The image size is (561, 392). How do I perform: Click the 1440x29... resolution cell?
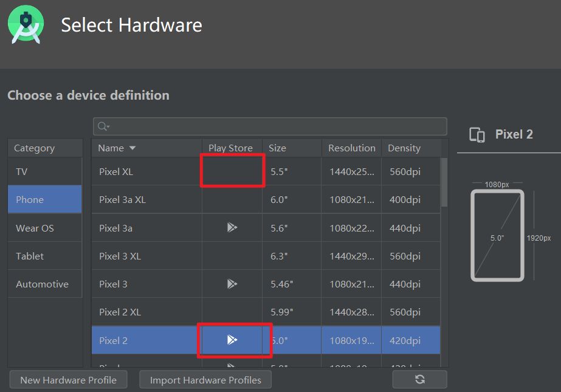point(352,256)
